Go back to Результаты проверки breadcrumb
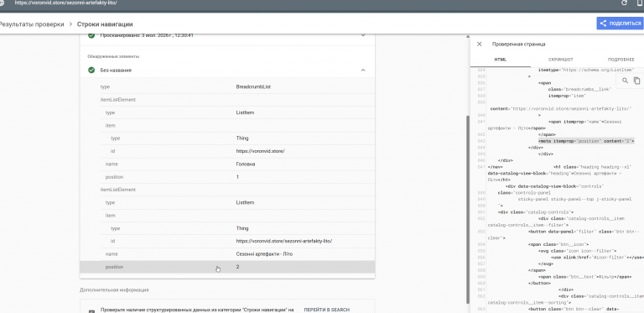644x313 pixels. coord(31,24)
